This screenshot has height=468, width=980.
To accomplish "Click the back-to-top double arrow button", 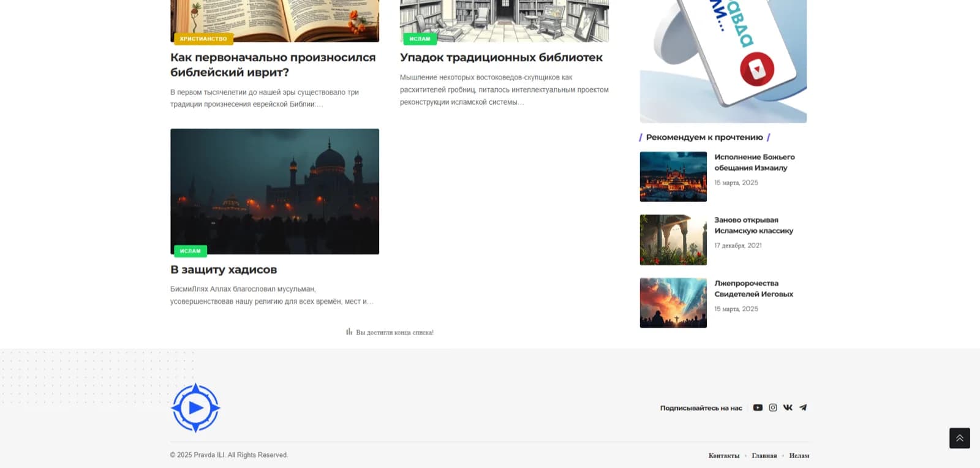I will (960, 438).
